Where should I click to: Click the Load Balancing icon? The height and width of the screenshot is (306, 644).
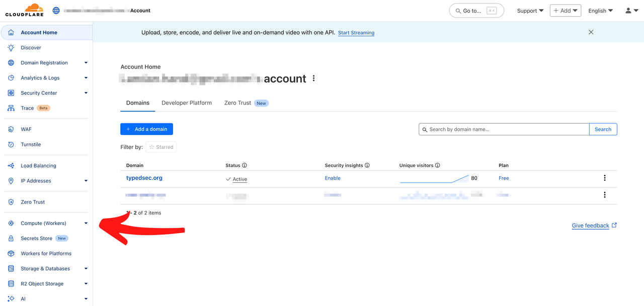tap(11, 166)
